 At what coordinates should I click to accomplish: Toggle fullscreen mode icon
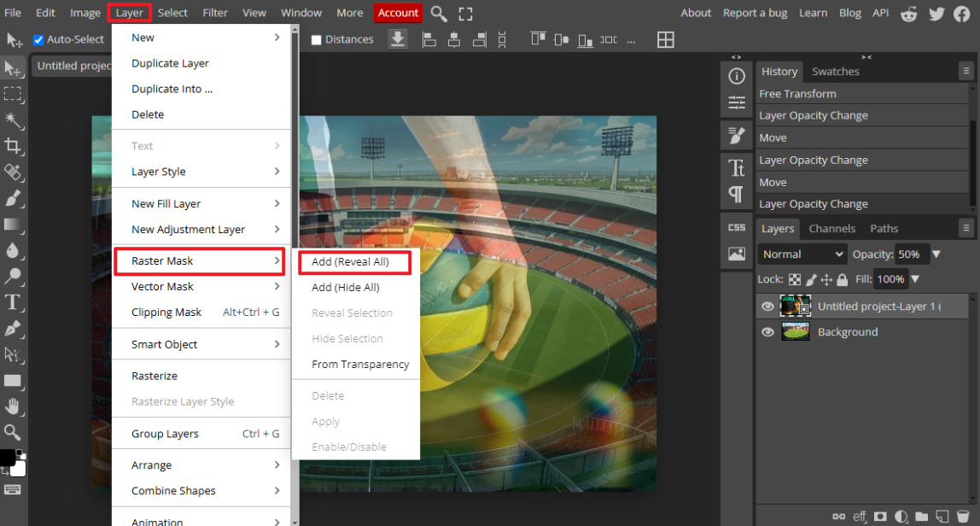click(465, 13)
